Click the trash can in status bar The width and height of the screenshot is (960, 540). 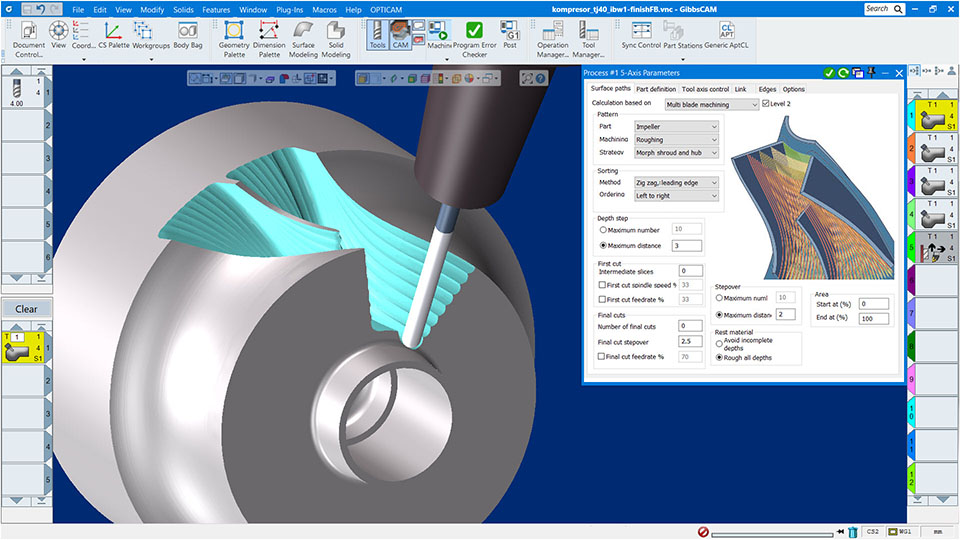tap(852, 531)
